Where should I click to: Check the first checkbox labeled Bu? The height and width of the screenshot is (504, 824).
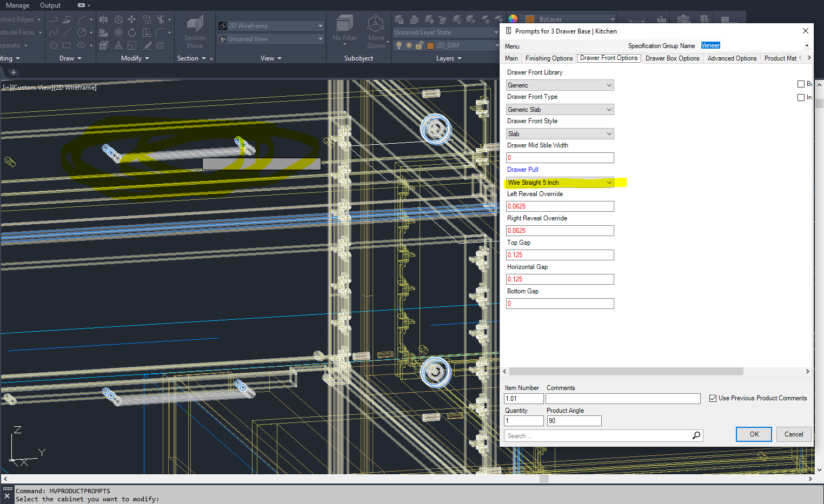coord(801,84)
